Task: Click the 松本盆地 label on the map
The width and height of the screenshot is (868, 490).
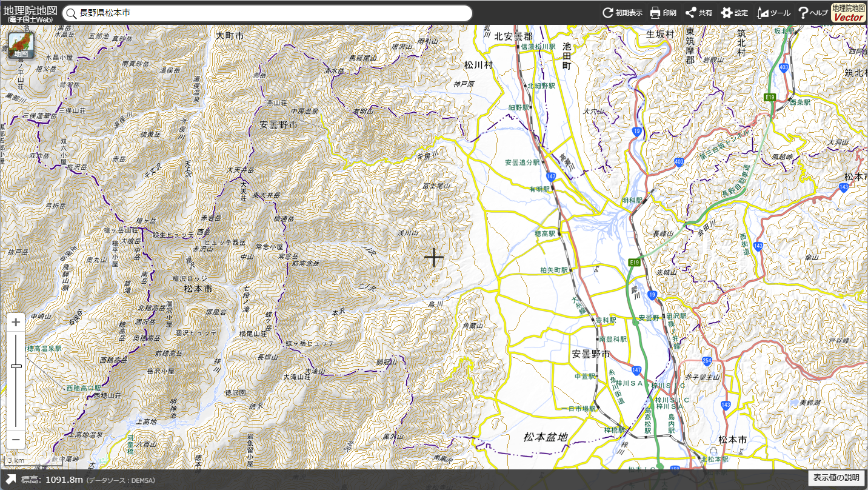Action: pos(546,437)
